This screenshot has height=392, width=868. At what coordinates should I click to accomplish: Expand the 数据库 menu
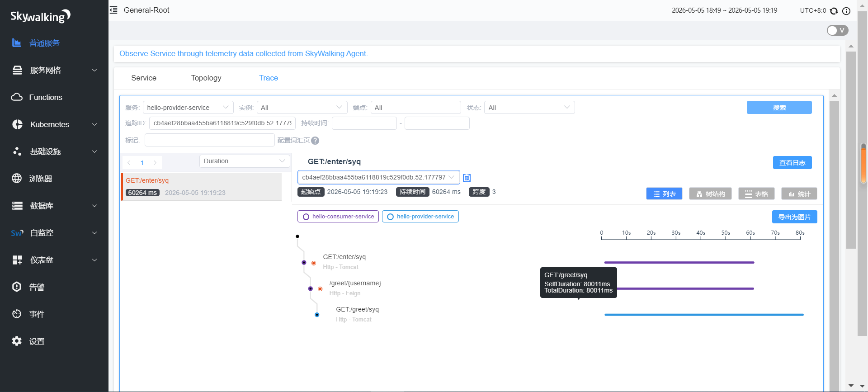(x=94, y=206)
